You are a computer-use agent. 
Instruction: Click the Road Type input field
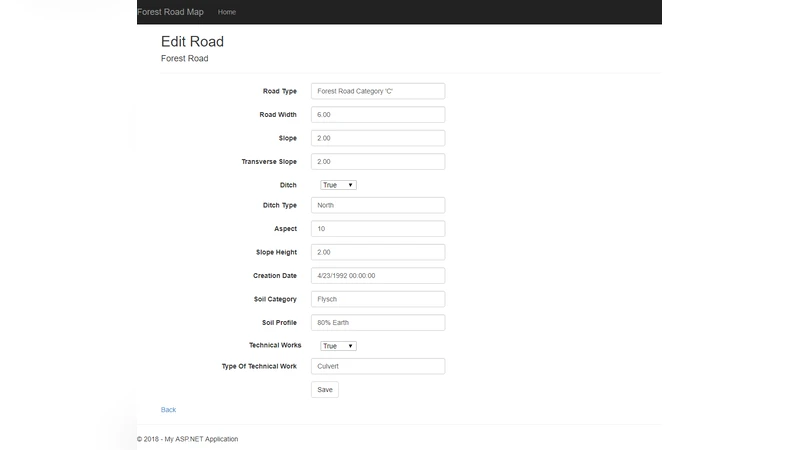tap(377, 91)
